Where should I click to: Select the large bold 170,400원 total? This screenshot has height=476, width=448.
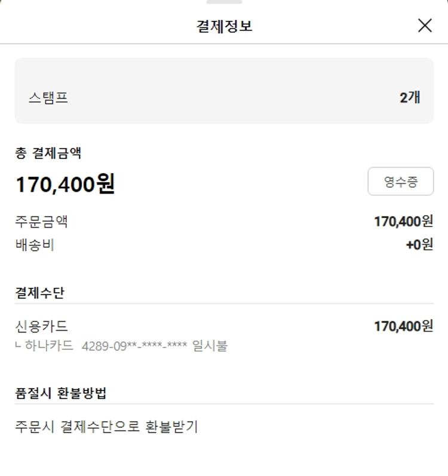(65, 184)
